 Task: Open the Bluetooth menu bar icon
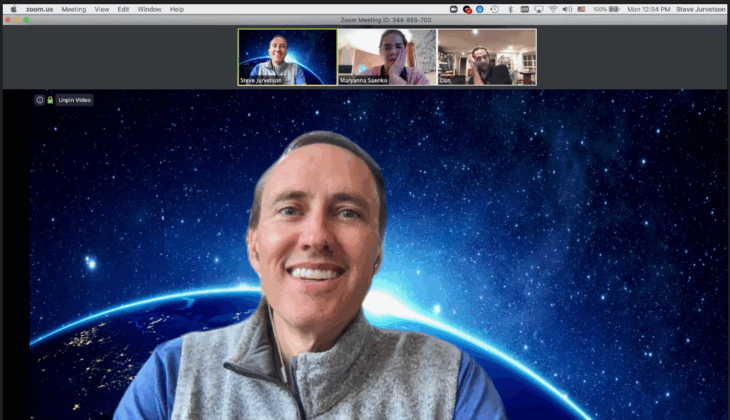pos(510,9)
